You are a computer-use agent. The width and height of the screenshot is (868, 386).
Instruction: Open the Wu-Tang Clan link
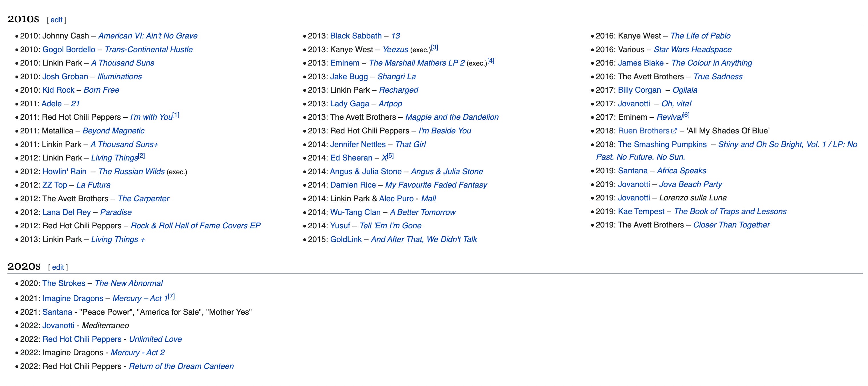(355, 212)
